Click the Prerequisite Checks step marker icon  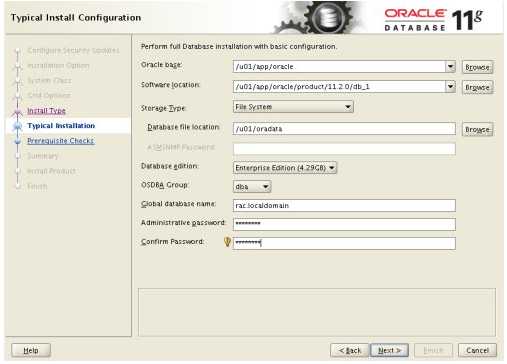pyautogui.click(x=18, y=141)
